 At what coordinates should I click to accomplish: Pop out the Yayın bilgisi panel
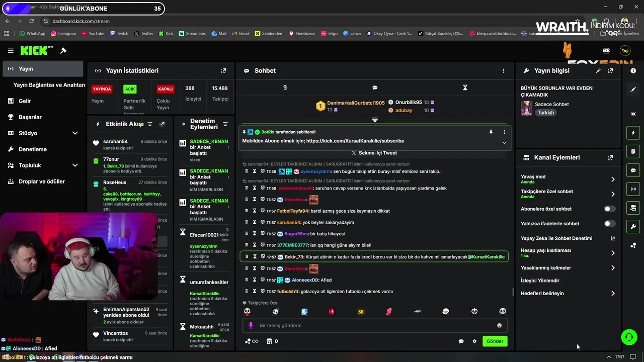(x=610, y=71)
